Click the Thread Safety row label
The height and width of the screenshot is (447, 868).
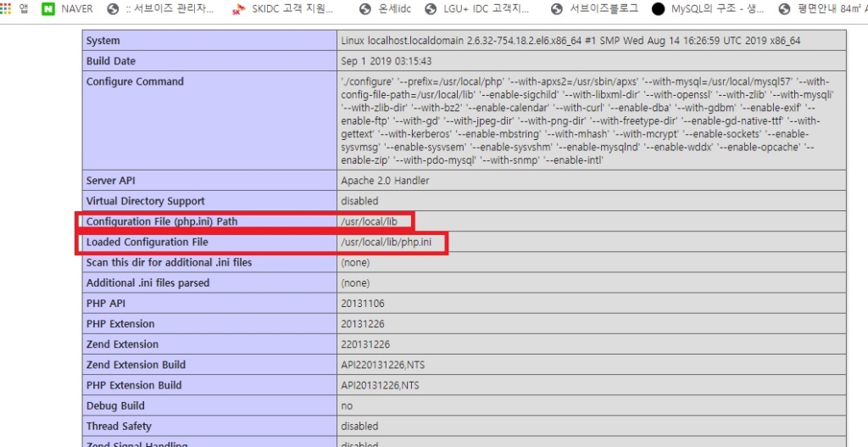[x=119, y=426]
